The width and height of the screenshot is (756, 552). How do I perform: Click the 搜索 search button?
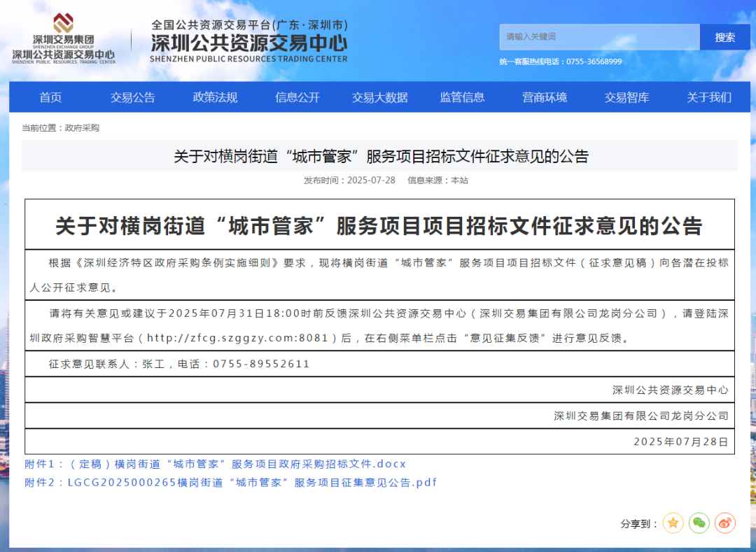point(724,37)
